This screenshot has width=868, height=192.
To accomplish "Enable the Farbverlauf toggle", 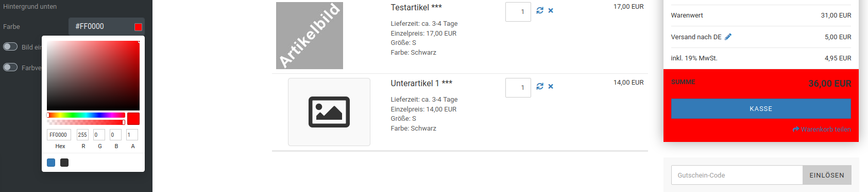I will [10, 67].
